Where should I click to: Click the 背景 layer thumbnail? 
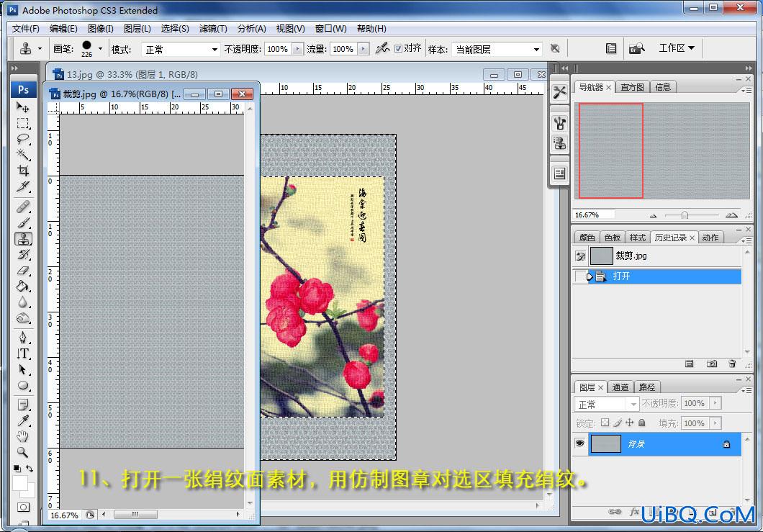point(606,444)
